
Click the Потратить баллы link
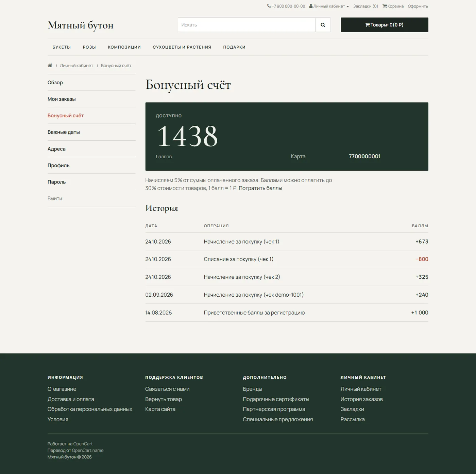[260, 188]
